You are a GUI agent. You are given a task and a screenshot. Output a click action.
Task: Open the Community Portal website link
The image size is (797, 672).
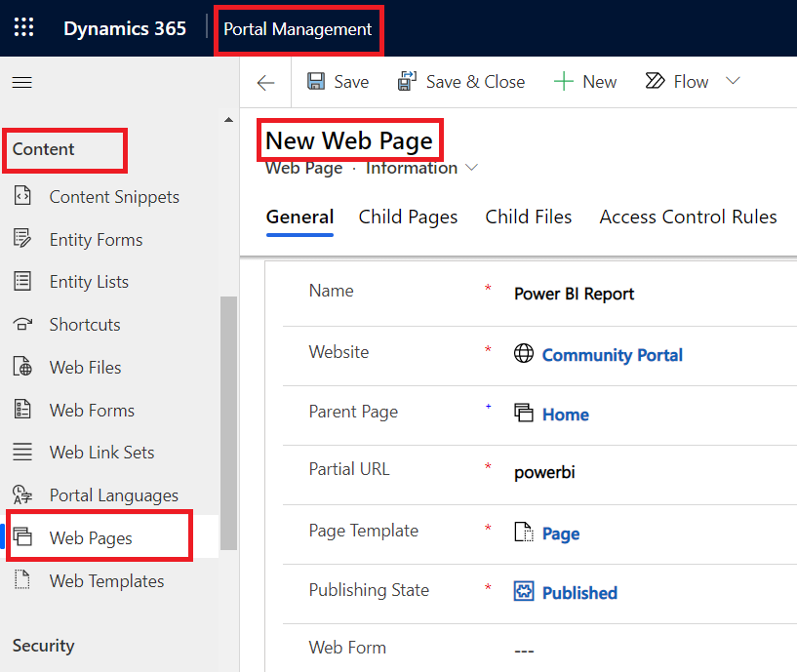pyautogui.click(x=612, y=355)
